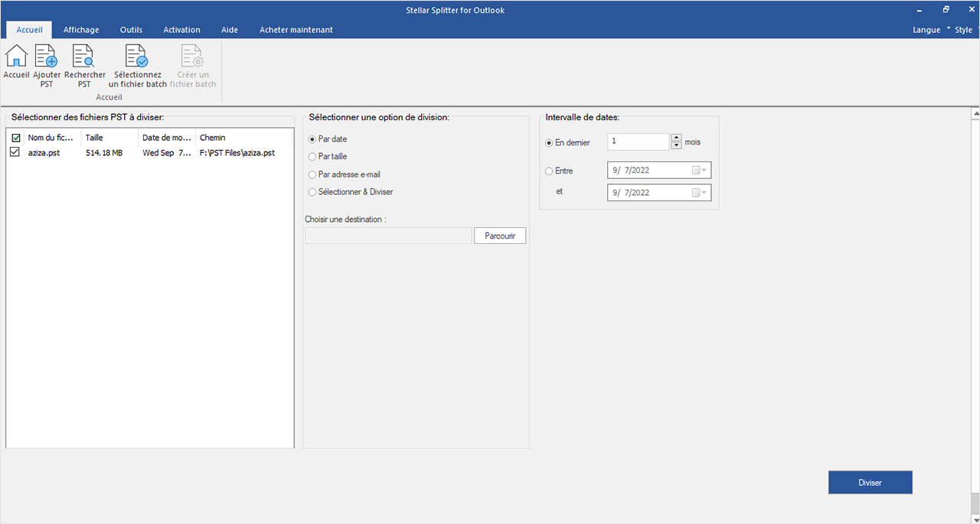Switch to the Affichage tab
The height and width of the screenshot is (524, 980).
pos(81,30)
